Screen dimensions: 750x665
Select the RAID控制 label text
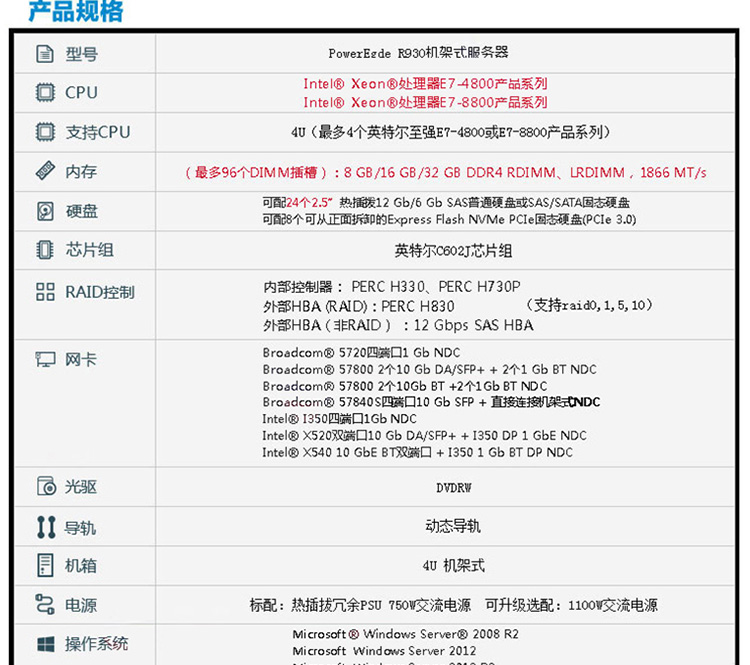tap(100, 292)
